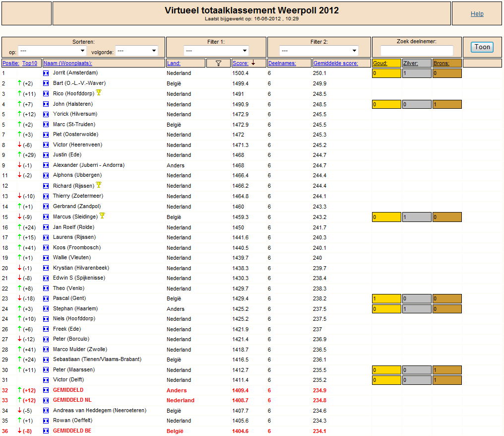Click blue icon next to GEMIDDELD BE
The height and width of the screenshot is (436, 504).
(46, 431)
